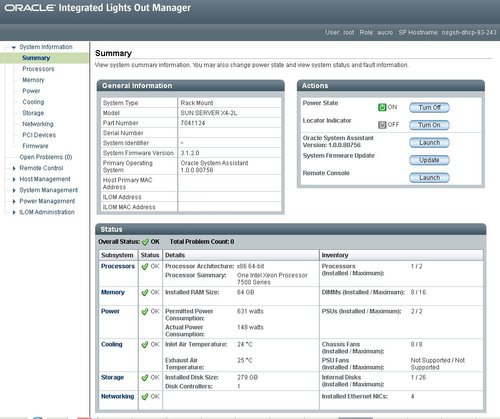Click the System Firmware Update button

point(429,160)
